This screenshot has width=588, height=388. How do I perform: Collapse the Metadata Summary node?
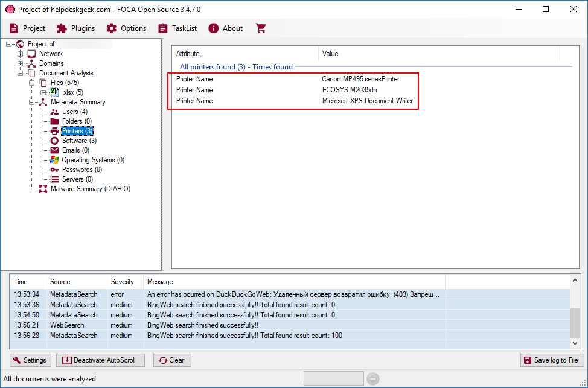point(32,103)
